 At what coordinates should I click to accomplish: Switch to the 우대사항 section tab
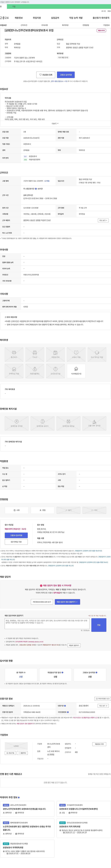tap(44, 25)
